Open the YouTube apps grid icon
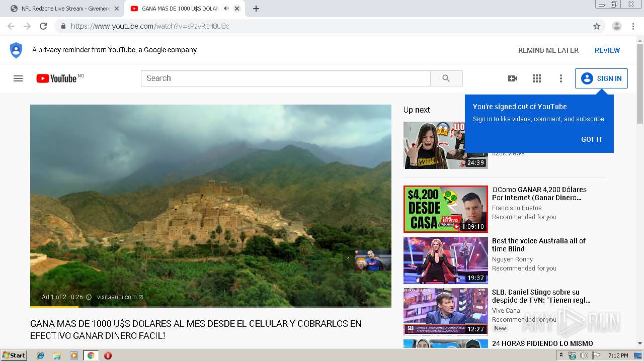The image size is (644, 362). point(537,78)
